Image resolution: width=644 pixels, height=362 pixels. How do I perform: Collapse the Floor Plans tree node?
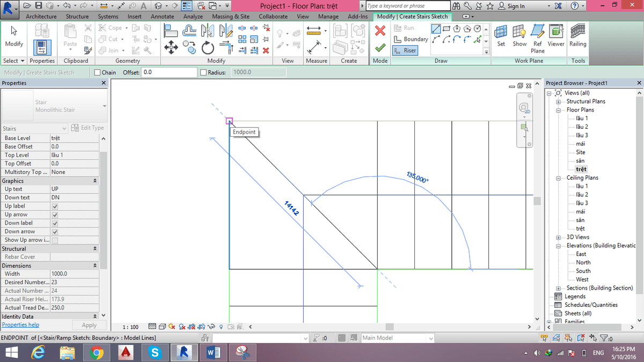559,110
